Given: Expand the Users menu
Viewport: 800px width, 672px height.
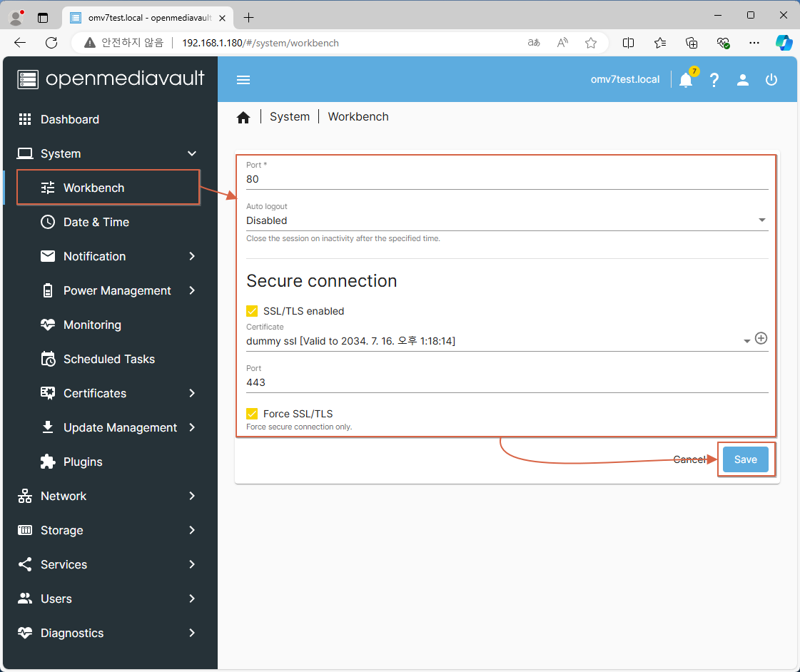Looking at the screenshot, I should click(192, 599).
